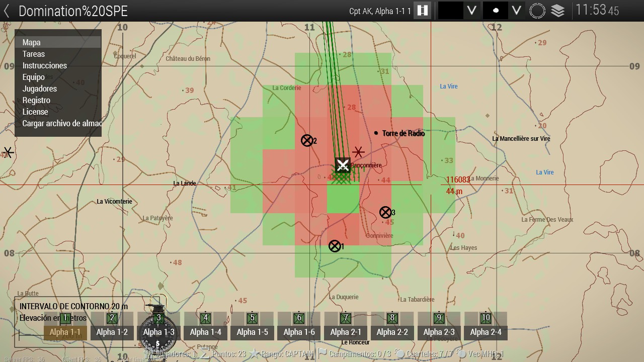Open the stacked layers icon in the top bar
The width and height of the screenshot is (644, 362).
tap(557, 11)
